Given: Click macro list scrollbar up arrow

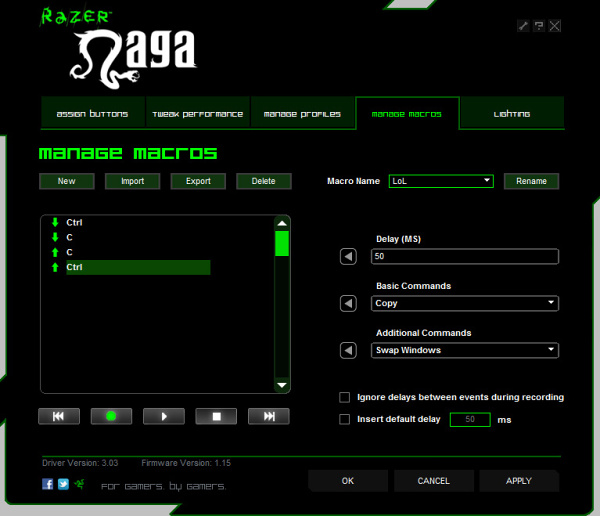Looking at the screenshot, I should (x=282, y=223).
